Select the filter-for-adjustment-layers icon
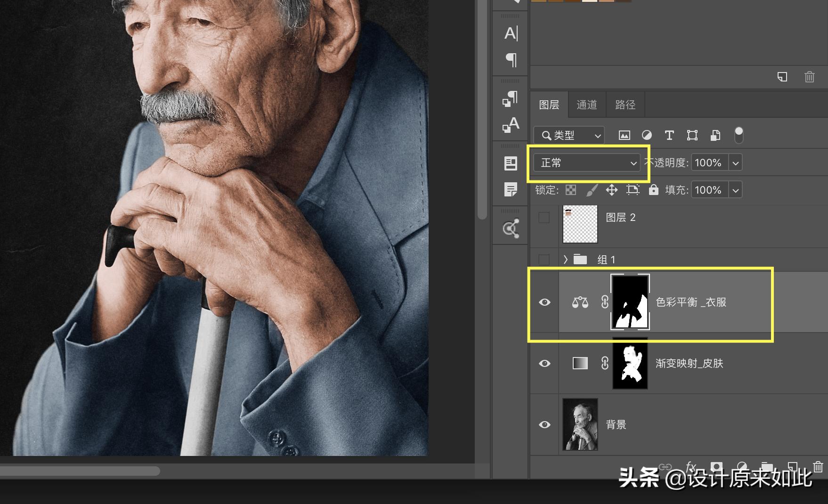 647,135
